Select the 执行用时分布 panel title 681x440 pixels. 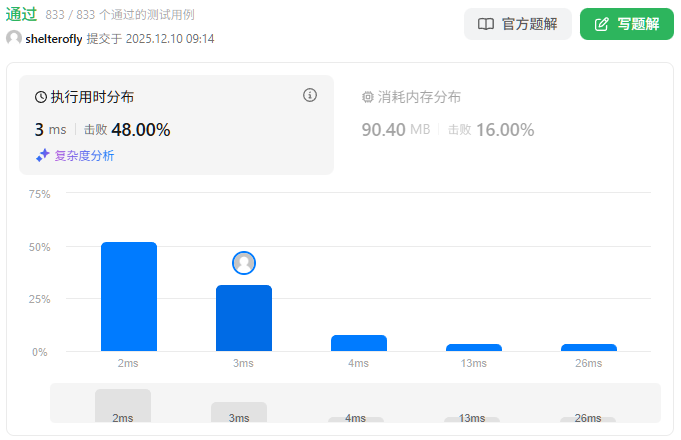tap(92, 97)
